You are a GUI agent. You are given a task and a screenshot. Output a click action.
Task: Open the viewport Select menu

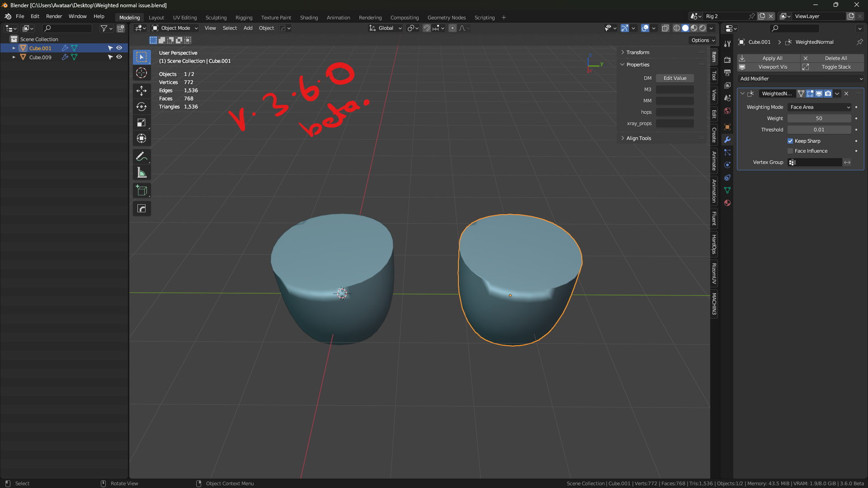pos(230,28)
